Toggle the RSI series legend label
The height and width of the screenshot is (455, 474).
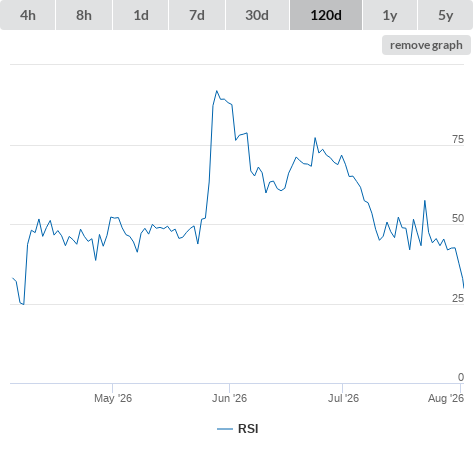[248, 429]
